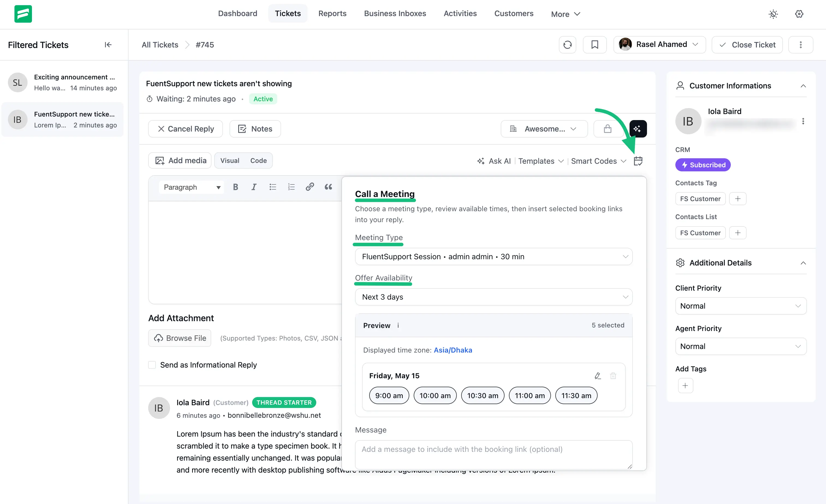This screenshot has width=826, height=504.
Task: Collapse the Additional Details section
Action: [803, 263]
